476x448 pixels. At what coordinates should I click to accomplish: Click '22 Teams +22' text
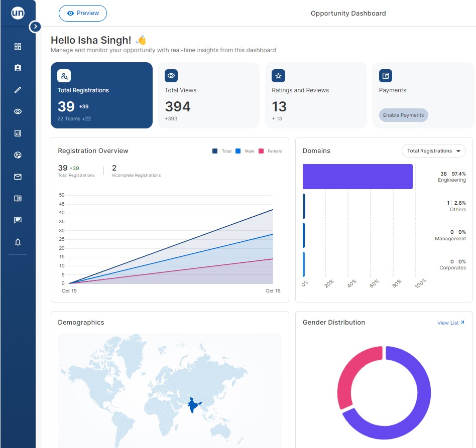[x=74, y=118]
